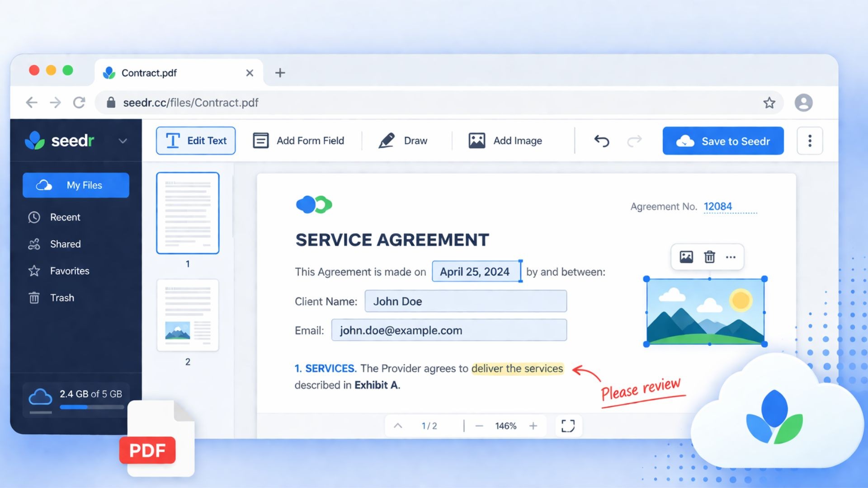Expand the seedr account dropdown chevron

tap(123, 141)
